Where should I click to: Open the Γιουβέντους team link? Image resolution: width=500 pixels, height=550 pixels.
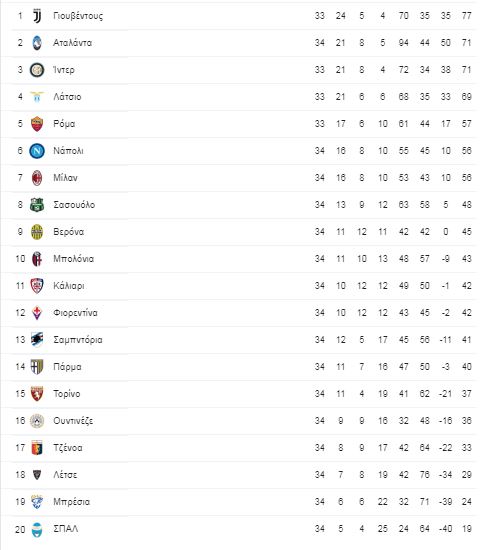tap(78, 16)
